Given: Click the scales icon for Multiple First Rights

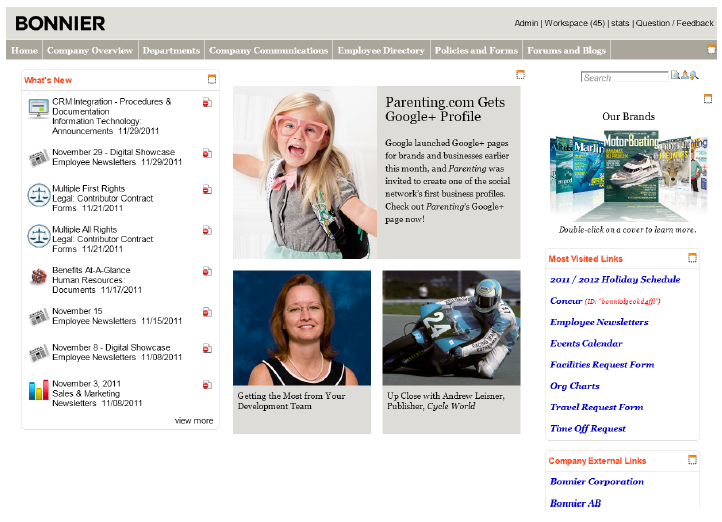Looking at the screenshot, I should point(39,195).
